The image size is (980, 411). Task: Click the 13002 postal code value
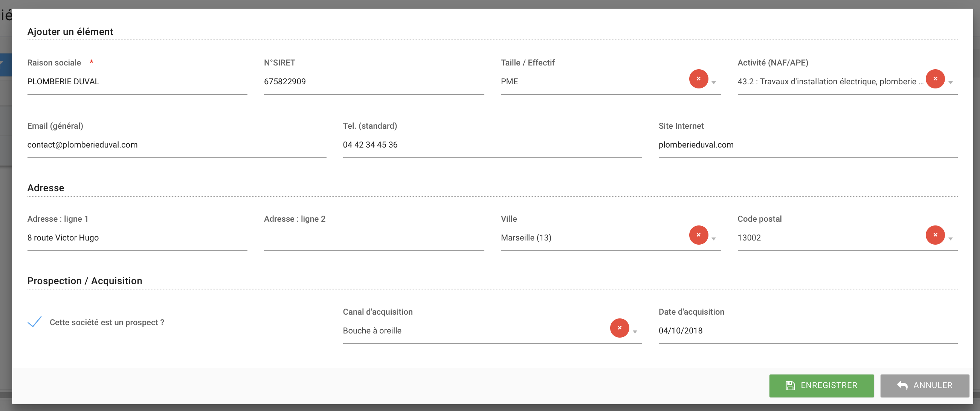[x=749, y=238]
